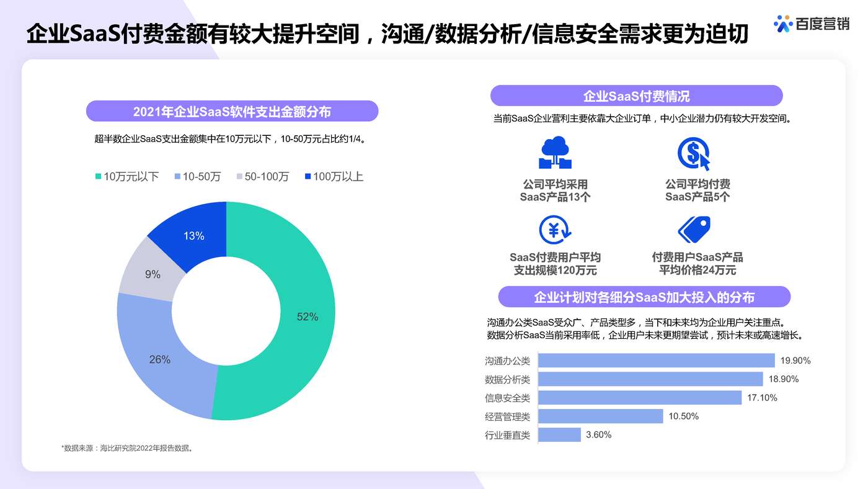
Task: Click the 17.10% value label
Action: [762, 398]
